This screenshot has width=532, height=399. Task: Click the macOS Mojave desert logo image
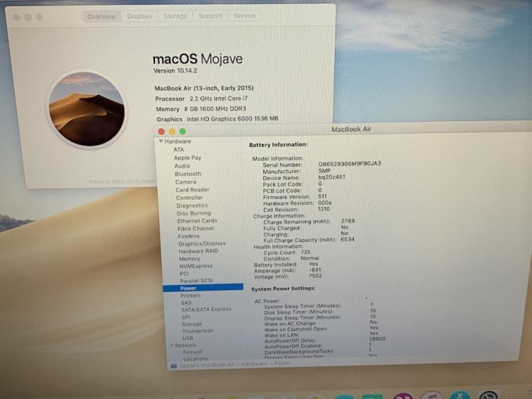click(x=86, y=110)
